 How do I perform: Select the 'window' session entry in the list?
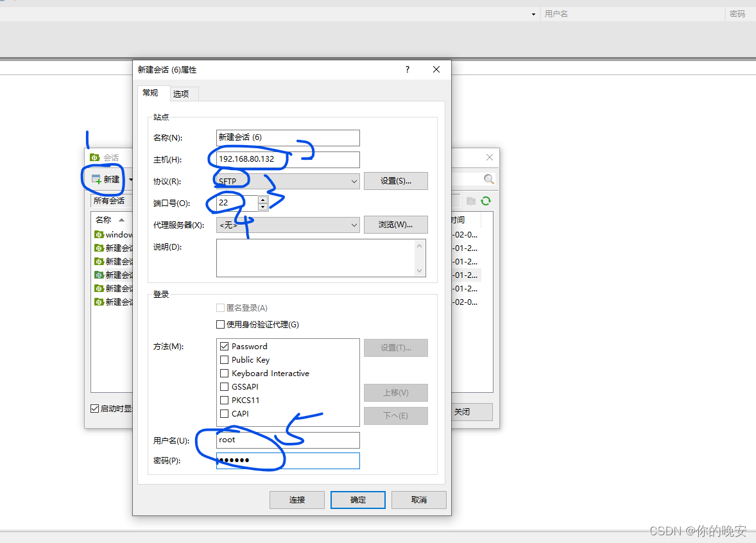tap(114, 235)
